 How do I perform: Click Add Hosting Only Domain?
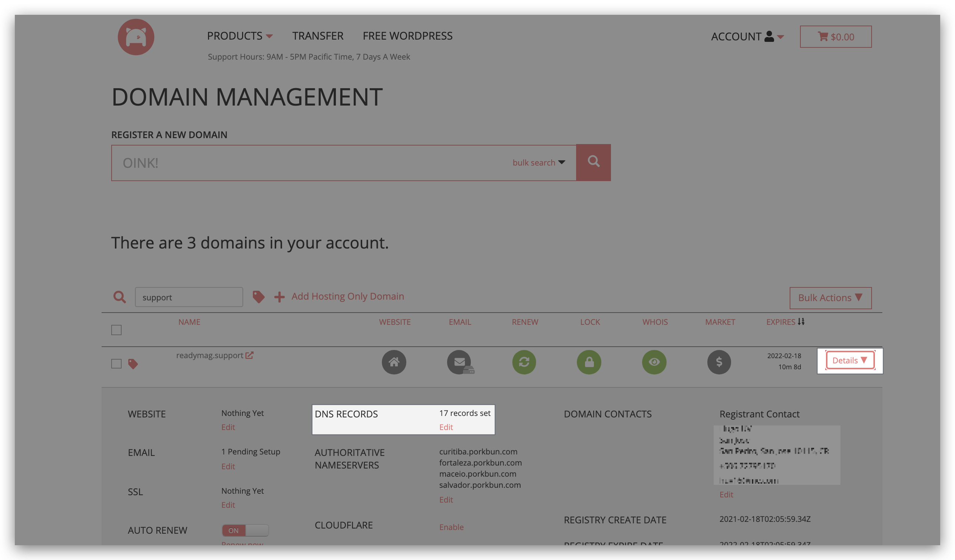(347, 296)
